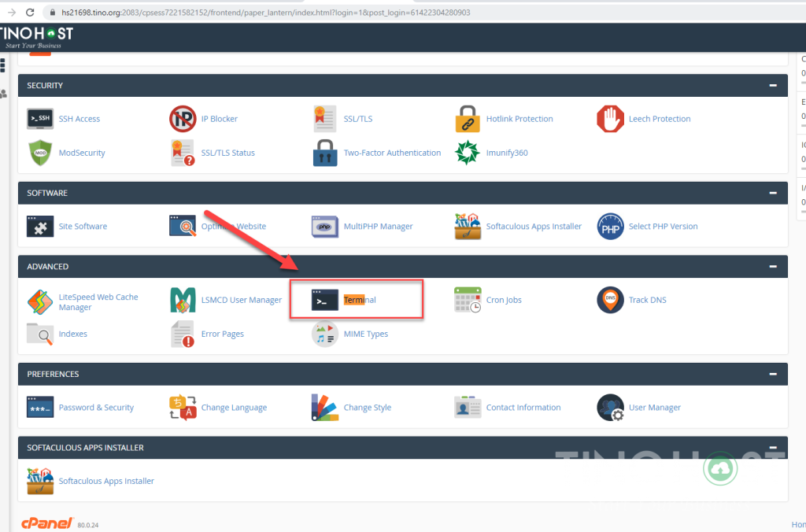Collapse the Advanced section
This screenshot has height=532, width=806.
[x=773, y=266]
